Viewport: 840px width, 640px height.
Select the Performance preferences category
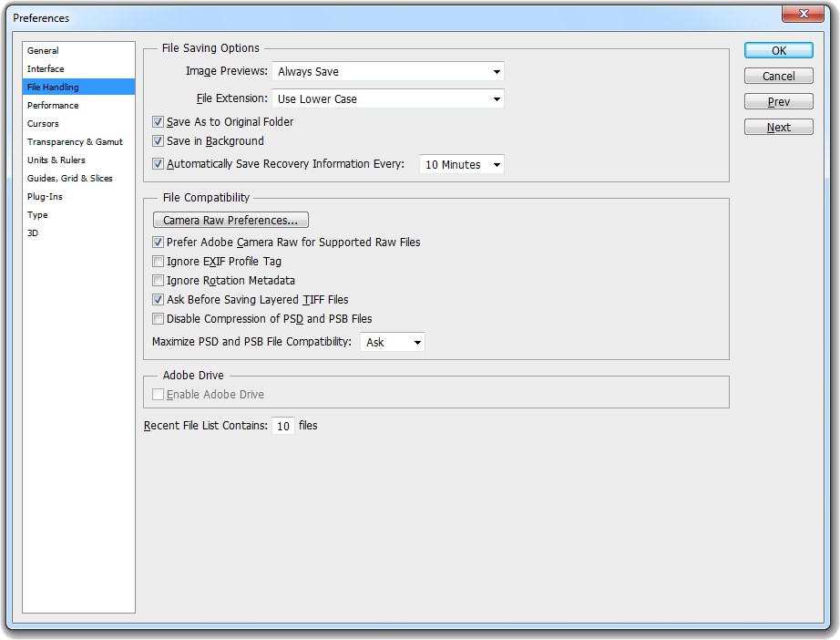(53, 106)
